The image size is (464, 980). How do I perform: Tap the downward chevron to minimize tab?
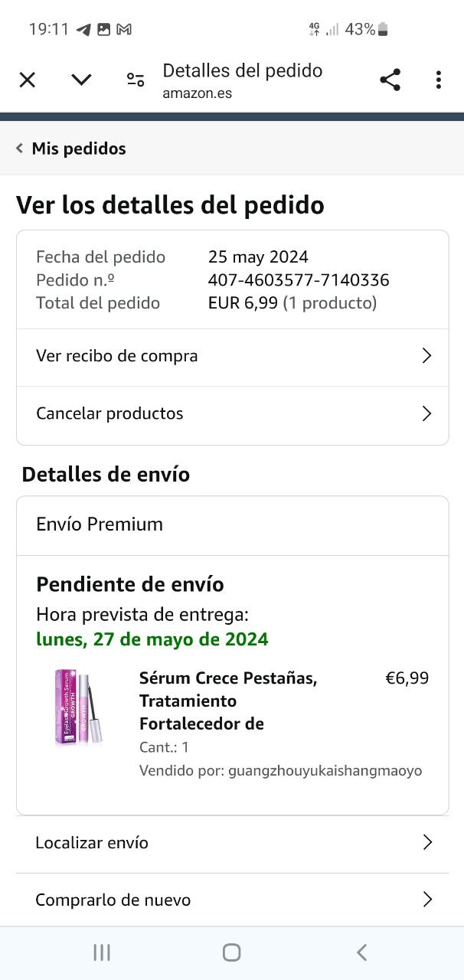(81, 80)
